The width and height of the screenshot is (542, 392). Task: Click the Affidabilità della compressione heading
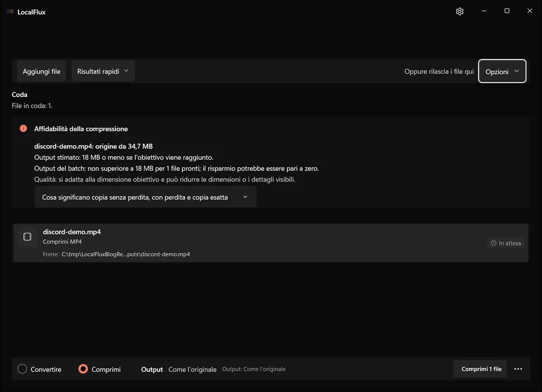tap(81, 129)
